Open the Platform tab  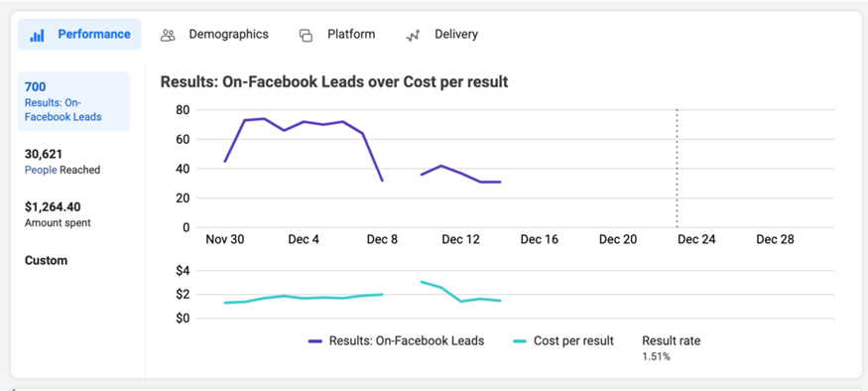(x=337, y=35)
